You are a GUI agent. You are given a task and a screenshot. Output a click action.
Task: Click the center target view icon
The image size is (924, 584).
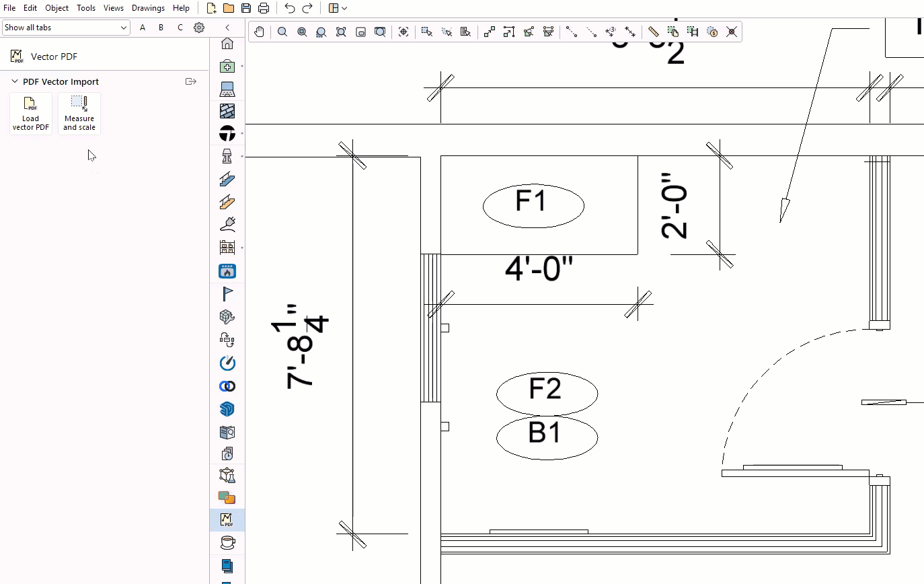(x=403, y=32)
